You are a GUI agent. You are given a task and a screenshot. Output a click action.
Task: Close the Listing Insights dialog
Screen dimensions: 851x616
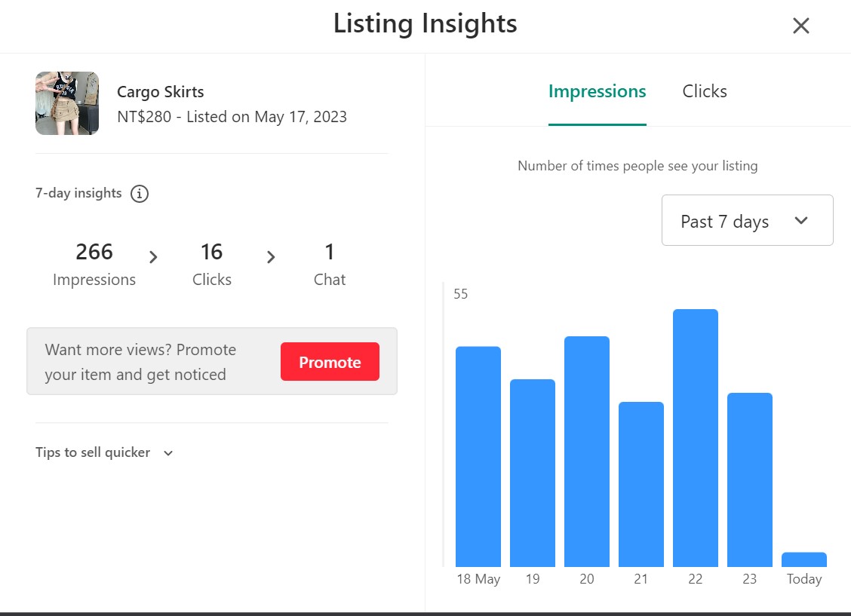tap(800, 26)
